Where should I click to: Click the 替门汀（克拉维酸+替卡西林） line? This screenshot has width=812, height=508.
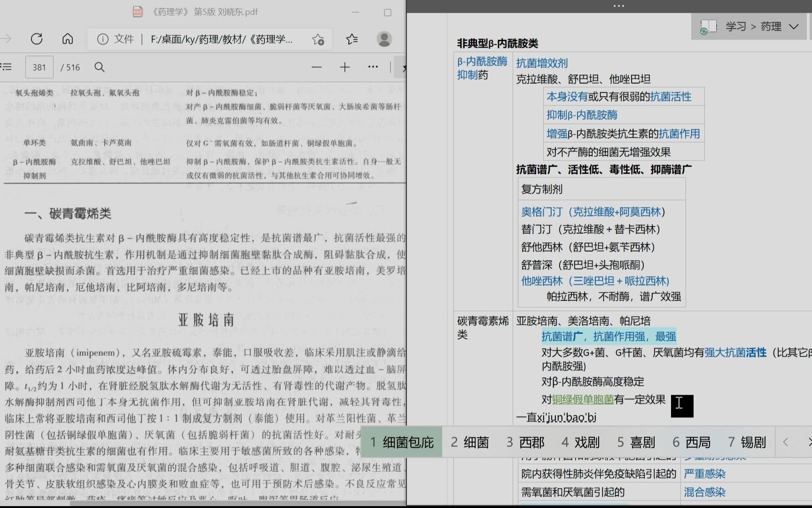pyautogui.click(x=591, y=229)
